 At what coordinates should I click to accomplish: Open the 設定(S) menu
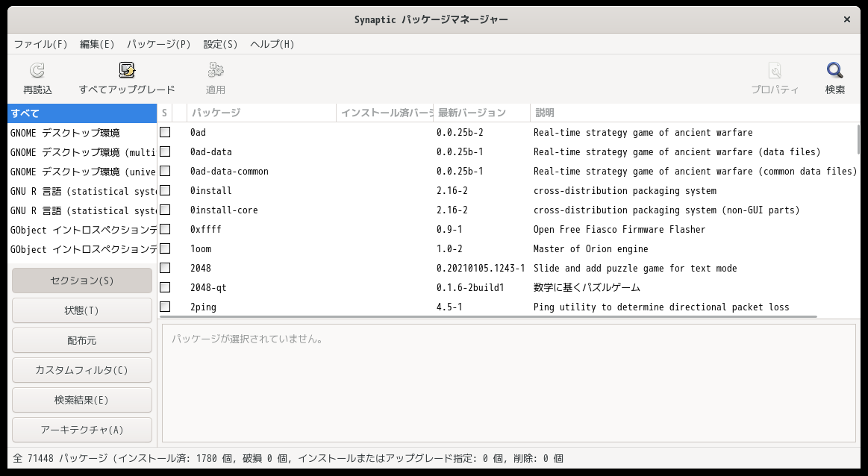(220, 44)
